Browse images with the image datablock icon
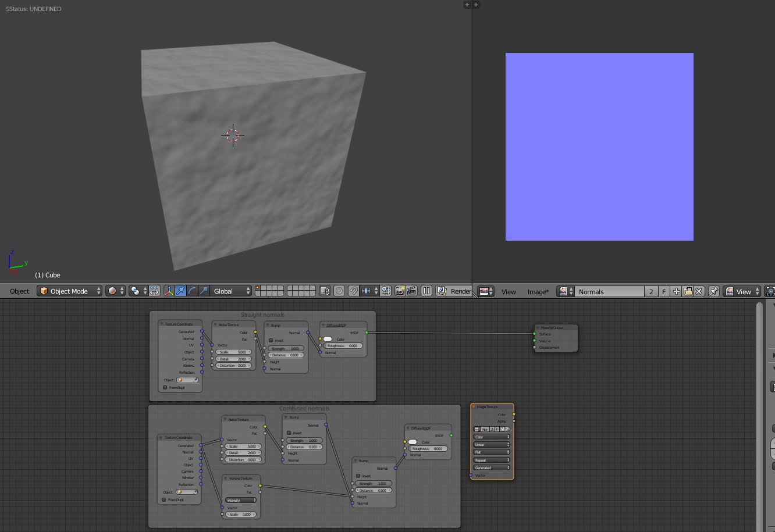This screenshot has width=775, height=532. (x=566, y=292)
